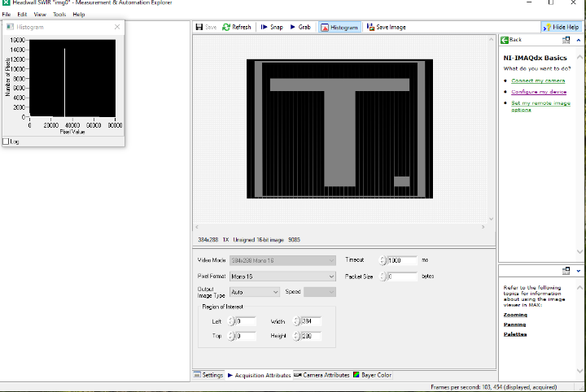The height and width of the screenshot is (392, 586).
Task: Open the Tools menu
Action: [x=59, y=14]
